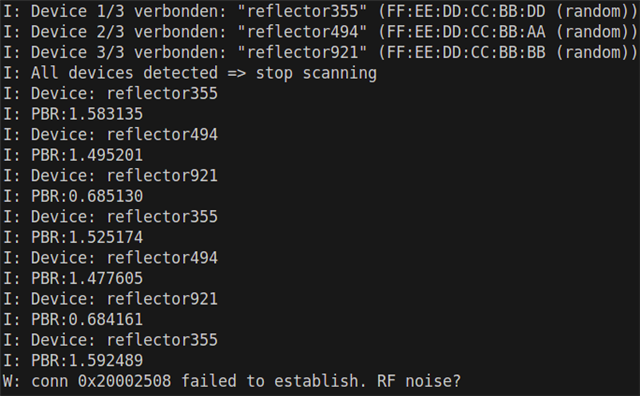Click the "reflector921" name in Device 3/3 line
This screenshot has width=640, height=396.
pos(302,52)
